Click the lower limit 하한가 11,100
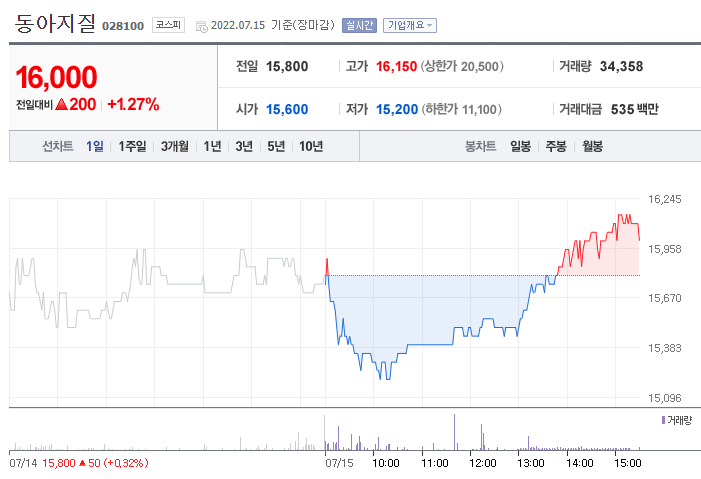 [x=461, y=110]
